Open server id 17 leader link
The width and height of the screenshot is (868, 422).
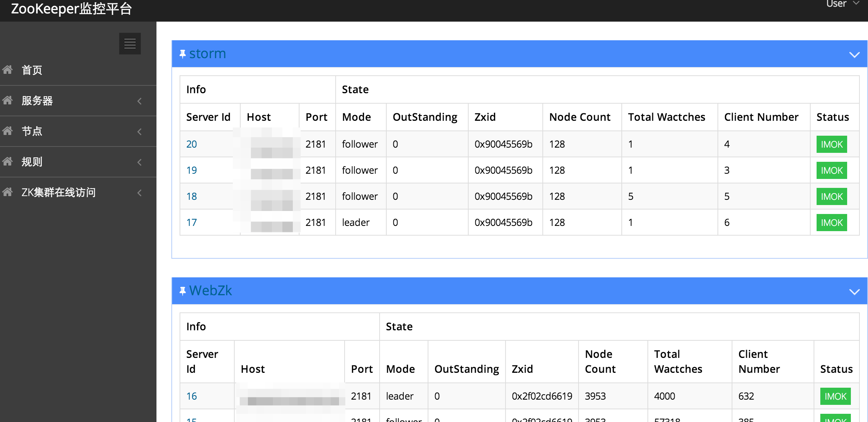pyautogui.click(x=191, y=223)
